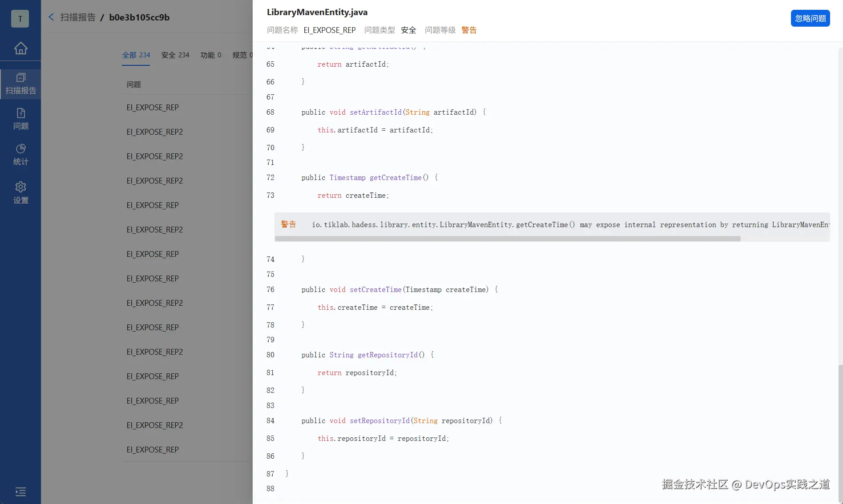Open 统计 statistics sidebar item

pyautogui.click(x=20, y=155)
